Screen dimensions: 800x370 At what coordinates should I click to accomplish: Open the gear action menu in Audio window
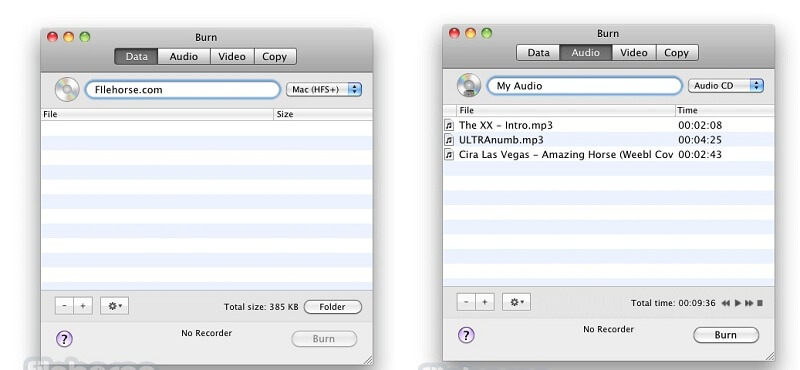[516, 302]
